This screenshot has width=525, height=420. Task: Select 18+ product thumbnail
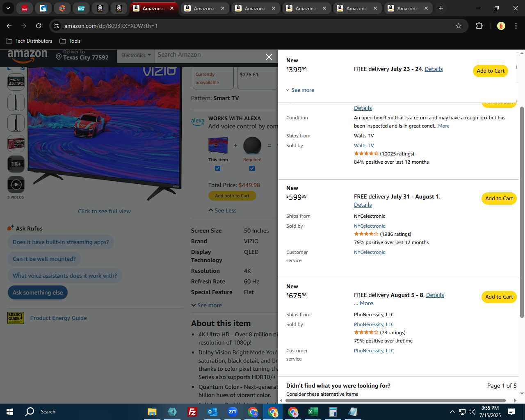click(x=16, y=164)
